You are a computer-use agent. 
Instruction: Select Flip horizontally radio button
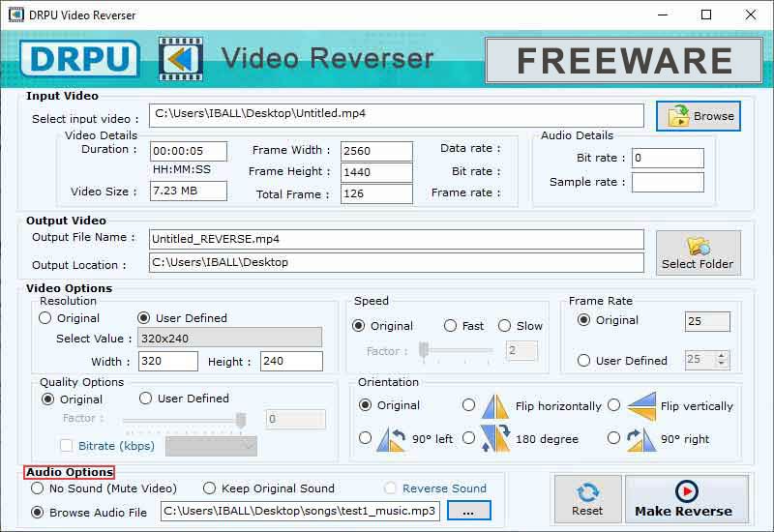pyautogui.click(x=469, y=405)
